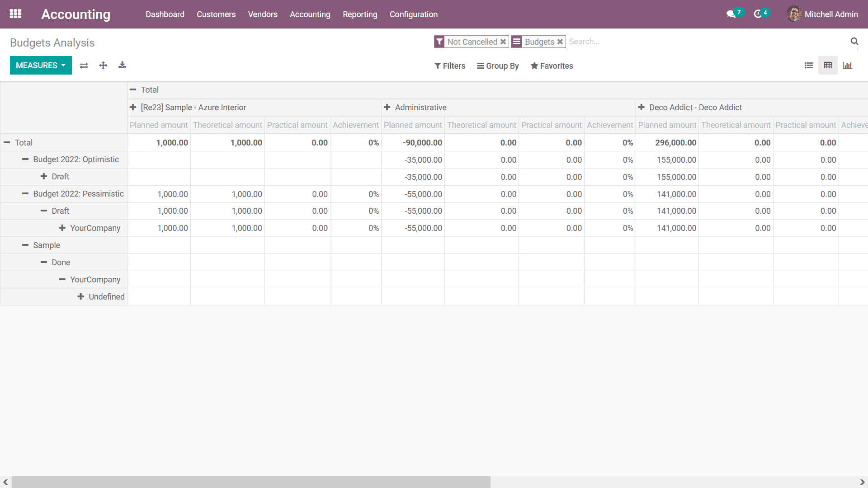This screenshot has height=488, width=868.
Task: Sort by Deco Addict Theoretical amount
Action: point(736,125)
